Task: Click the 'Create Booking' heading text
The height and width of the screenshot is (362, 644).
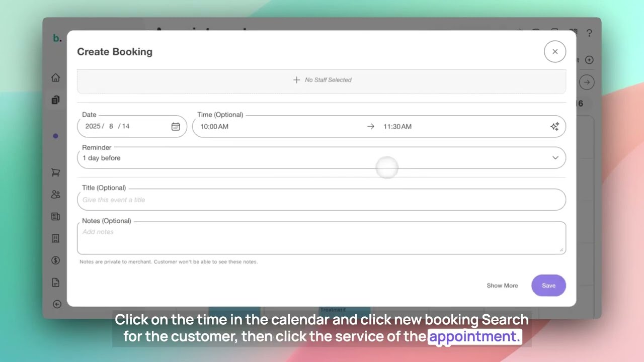Action: 115,52
